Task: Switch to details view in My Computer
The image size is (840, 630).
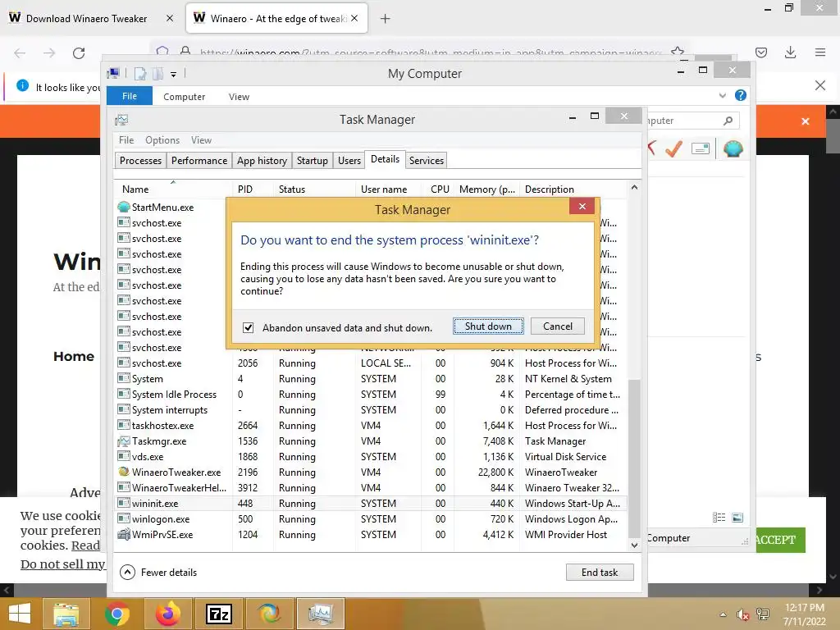Action: (719, 518)
